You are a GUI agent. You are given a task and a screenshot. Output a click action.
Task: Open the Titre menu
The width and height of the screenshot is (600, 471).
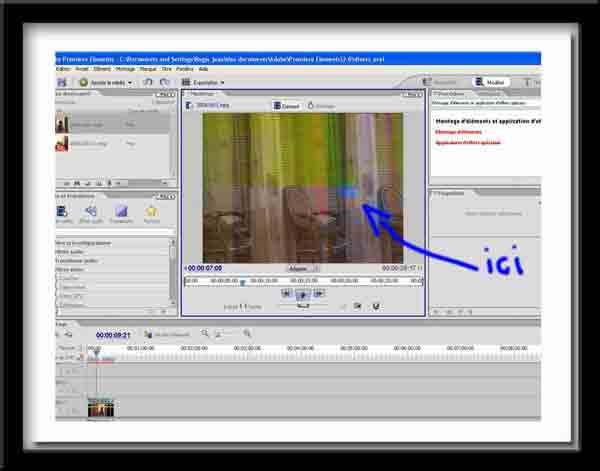point(166,69)
